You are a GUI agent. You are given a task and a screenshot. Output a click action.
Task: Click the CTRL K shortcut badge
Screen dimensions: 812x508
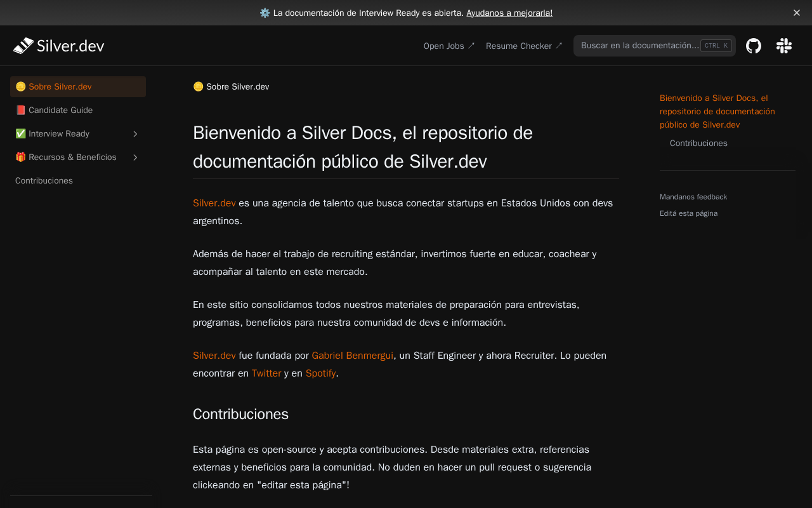pos(716,46)
